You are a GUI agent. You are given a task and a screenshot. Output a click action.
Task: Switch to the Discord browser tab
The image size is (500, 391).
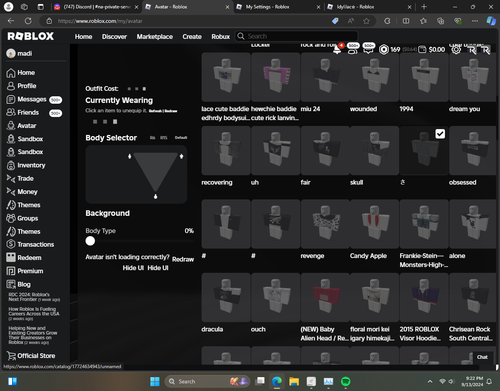coord(96,7)
